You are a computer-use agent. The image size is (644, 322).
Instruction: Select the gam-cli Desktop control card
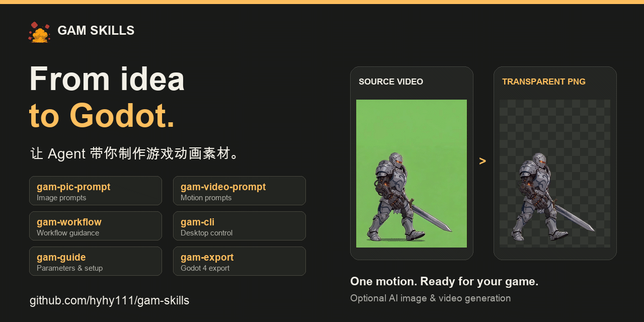tap(239, 226)
